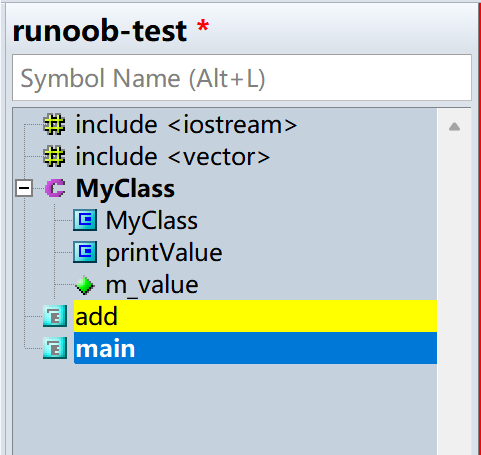Jump to the highlighted add function

[255, 316]
